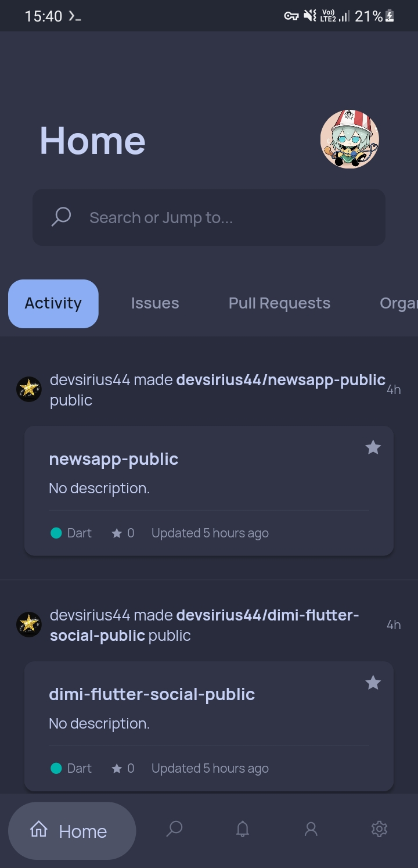The image size is (418, 868).
Task: Open Search from bottom navigation
Action: 174,829
